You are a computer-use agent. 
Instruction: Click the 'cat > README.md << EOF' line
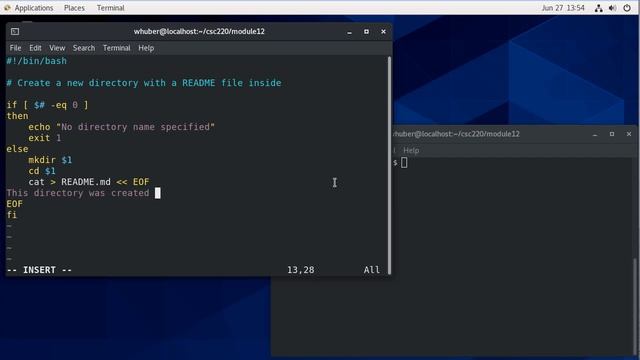pyautogui.click(x=89, y=182)
